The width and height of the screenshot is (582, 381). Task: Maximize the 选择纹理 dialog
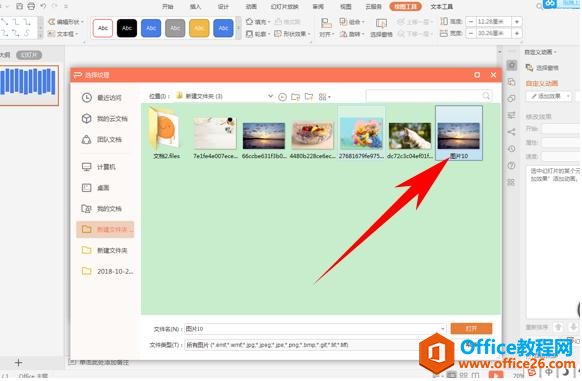[x=477, y=75]
